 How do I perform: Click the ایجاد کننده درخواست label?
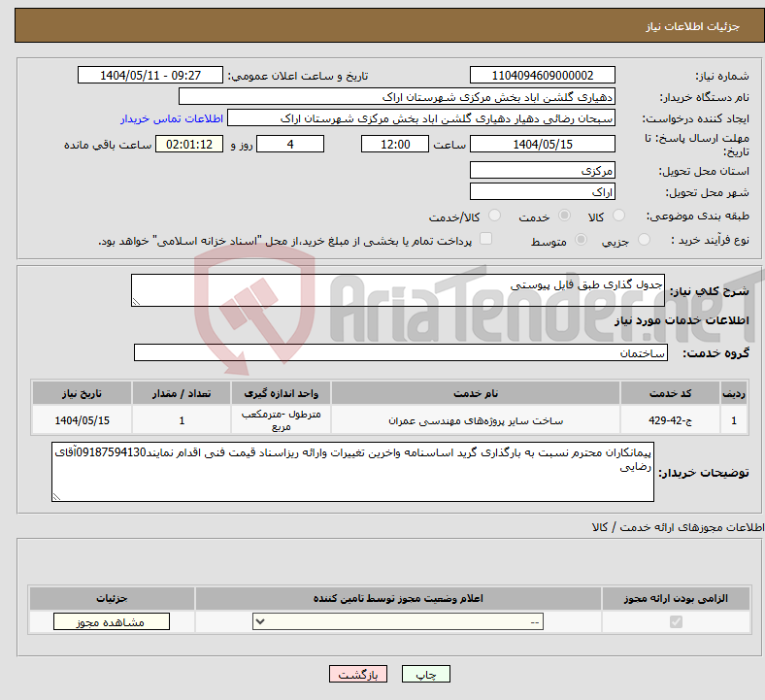(x=696, y=118)
